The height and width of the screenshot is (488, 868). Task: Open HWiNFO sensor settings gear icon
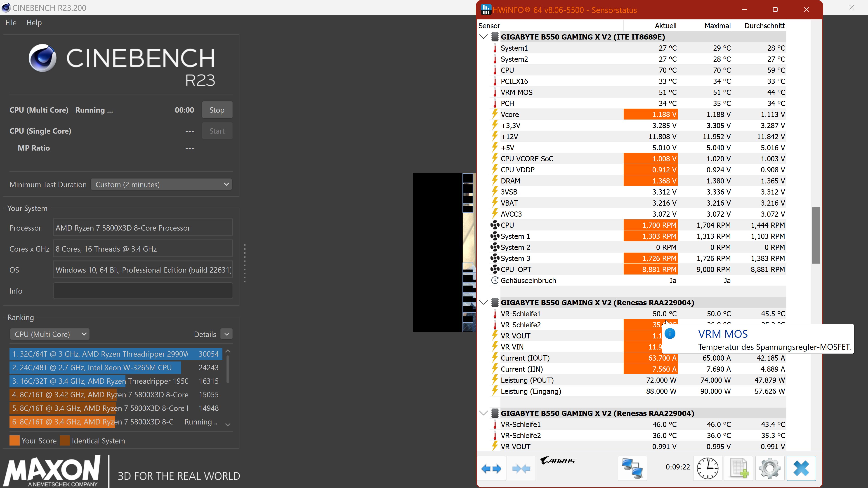770,468
